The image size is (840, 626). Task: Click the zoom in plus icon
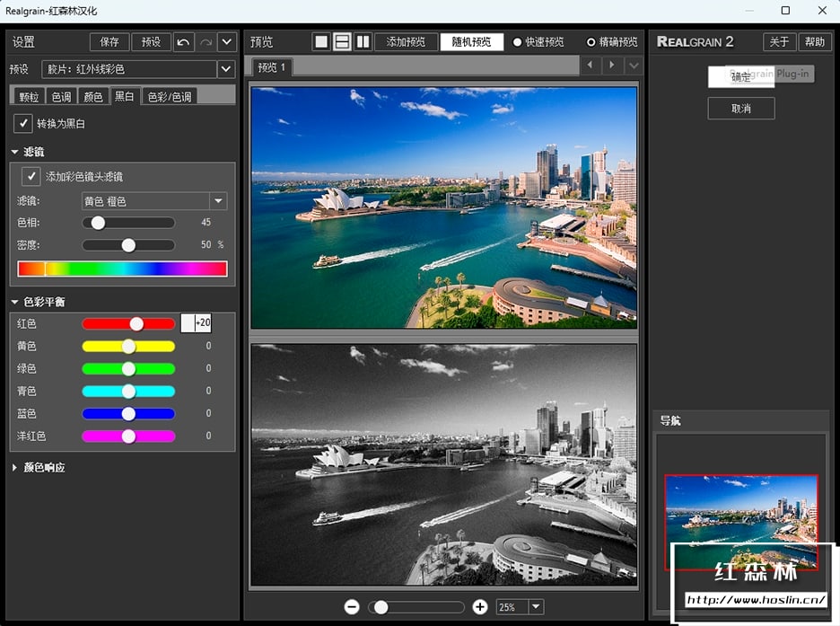[x=480, y=607]
